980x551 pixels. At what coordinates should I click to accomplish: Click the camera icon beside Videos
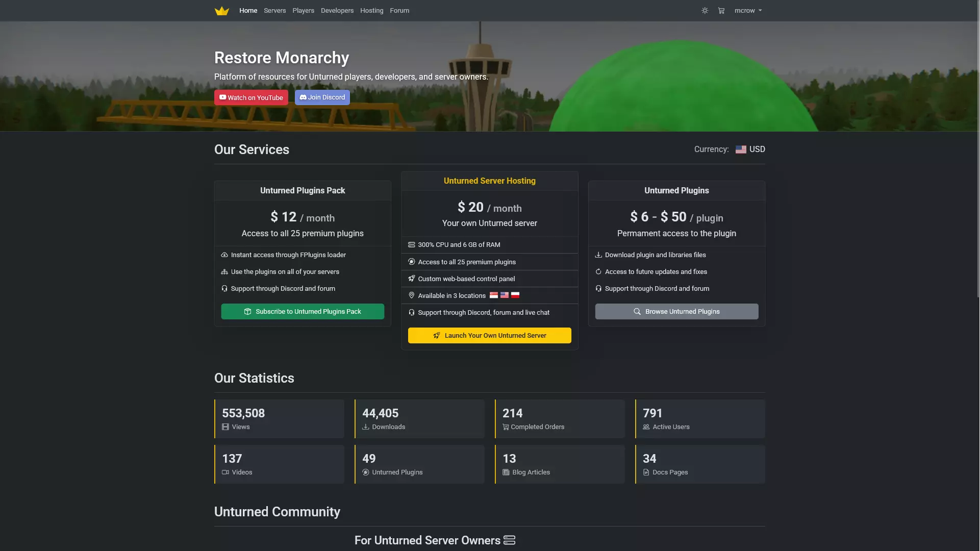pos(225,472)
